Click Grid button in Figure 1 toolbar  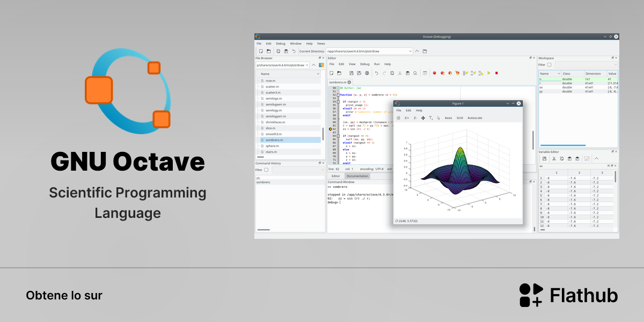[459, 118]
